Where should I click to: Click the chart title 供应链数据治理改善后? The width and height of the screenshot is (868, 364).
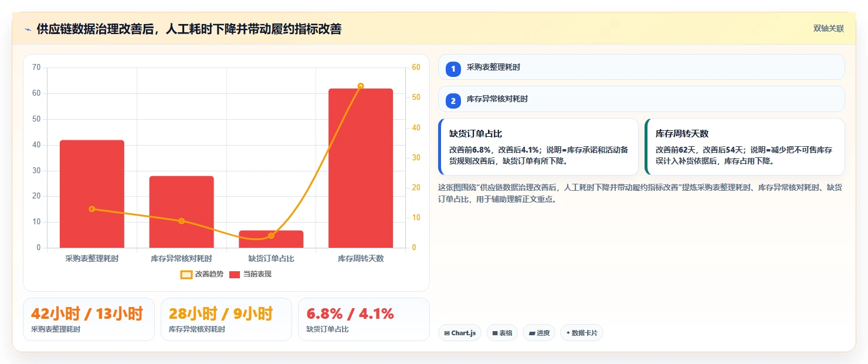click(x=189, y=29)
